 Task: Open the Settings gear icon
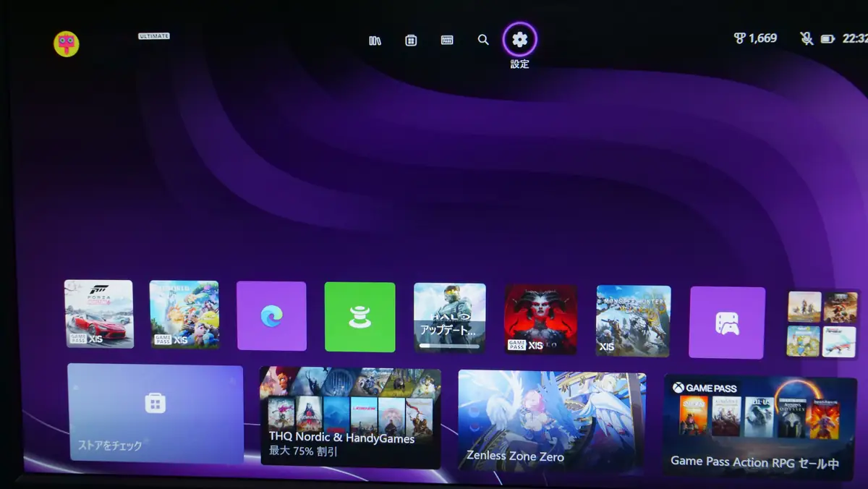[x=519, y=39]
